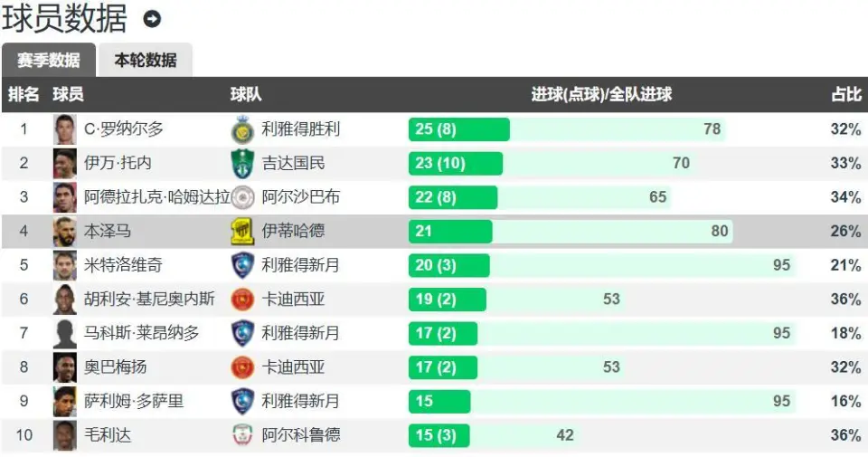This screenshot has width=868, height=457.
Task: Click the arrow icon next to 球员数据
Action: coord(152,19)
